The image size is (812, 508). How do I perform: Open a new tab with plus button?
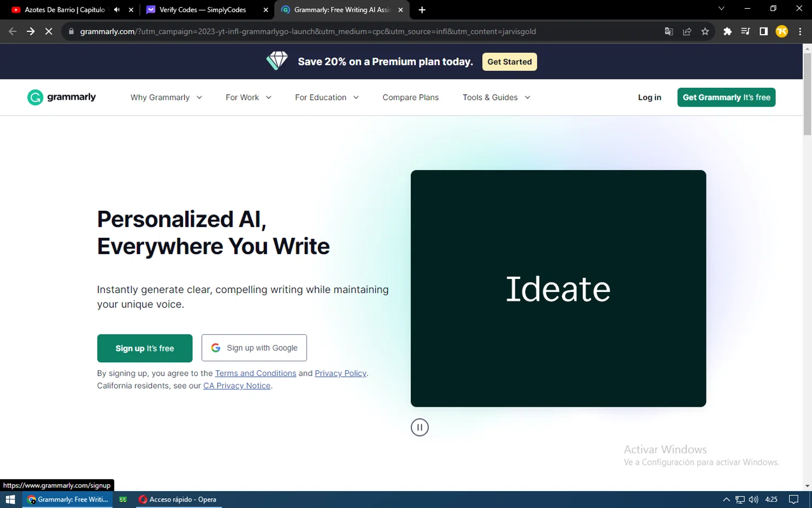(422, 10)
